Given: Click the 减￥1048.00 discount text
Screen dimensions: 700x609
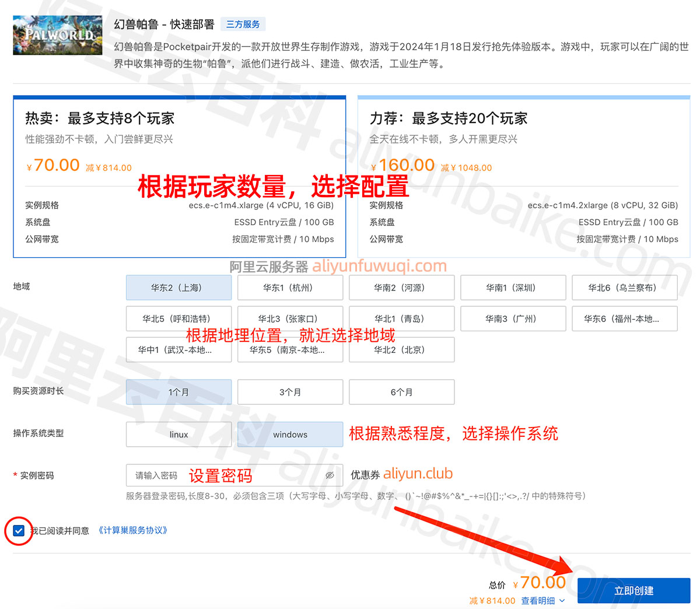Looking at the screenshot, I should [x=466, y=167].
